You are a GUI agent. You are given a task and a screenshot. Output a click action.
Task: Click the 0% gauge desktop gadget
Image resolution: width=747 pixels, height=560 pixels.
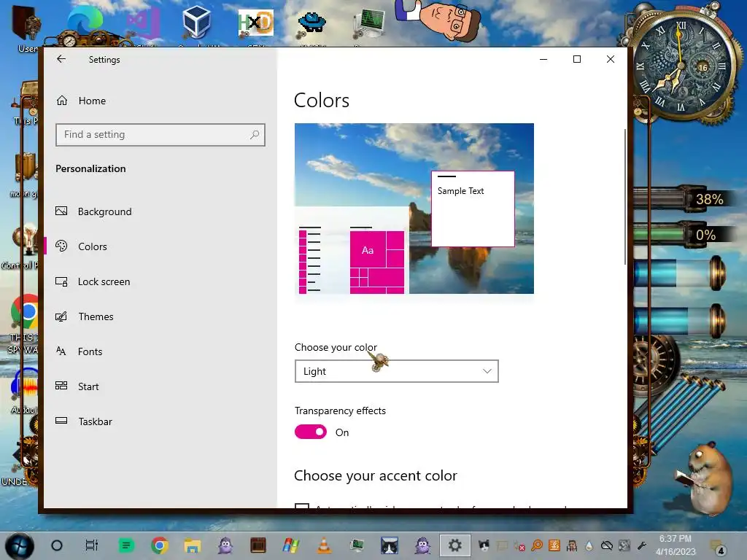click(x=681, y=234)
